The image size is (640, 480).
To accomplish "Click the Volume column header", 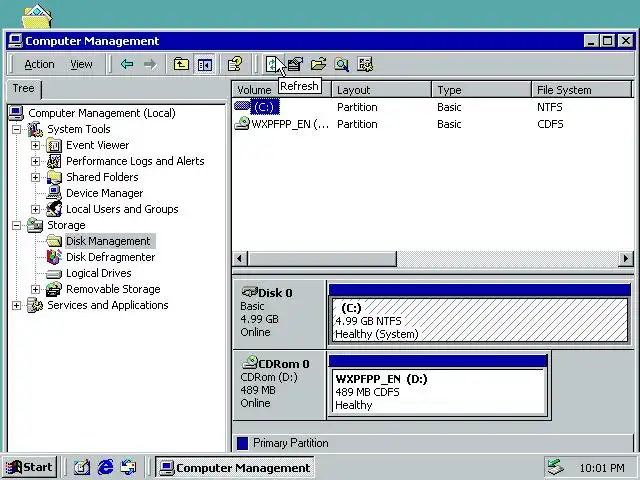I will 282,89.
